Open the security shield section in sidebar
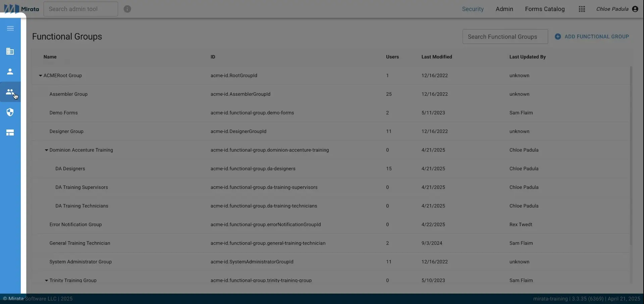The width and height of the screenshot is (644, 304). pos(10,112)
